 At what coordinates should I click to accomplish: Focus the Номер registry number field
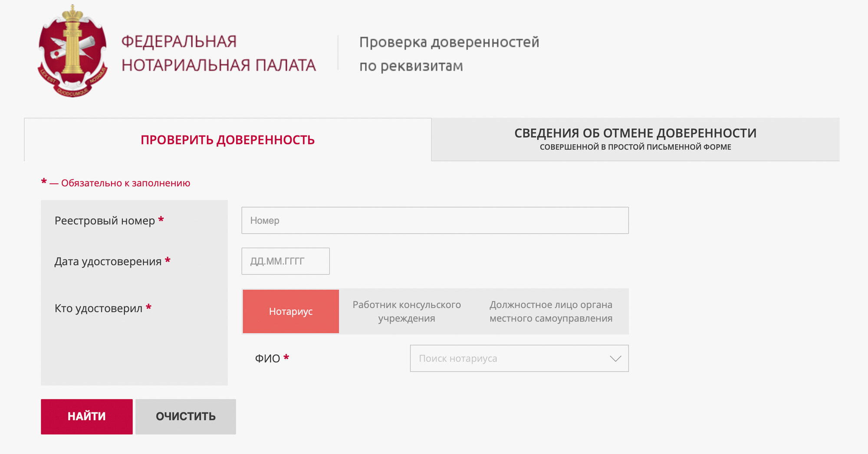coord(435,220)
